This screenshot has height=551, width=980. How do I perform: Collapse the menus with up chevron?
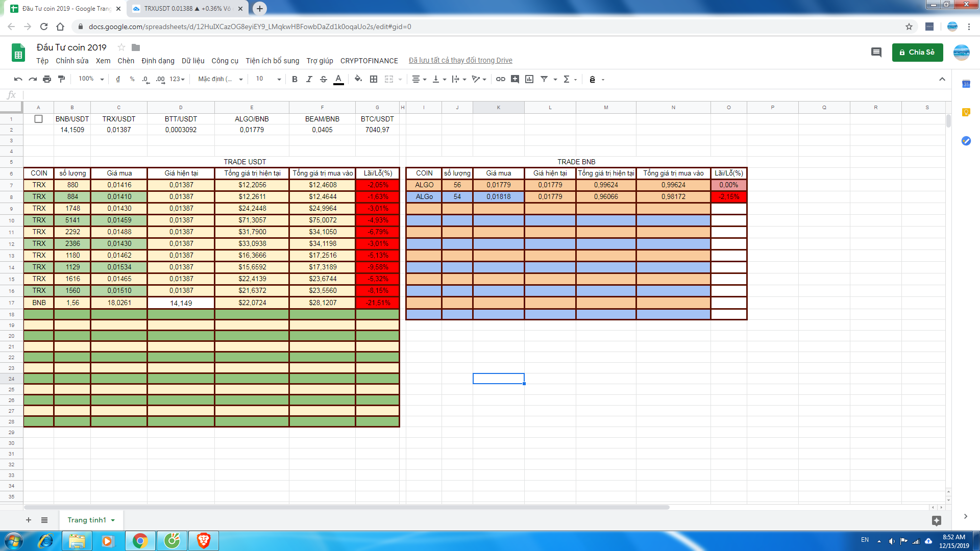click(942, 79)
